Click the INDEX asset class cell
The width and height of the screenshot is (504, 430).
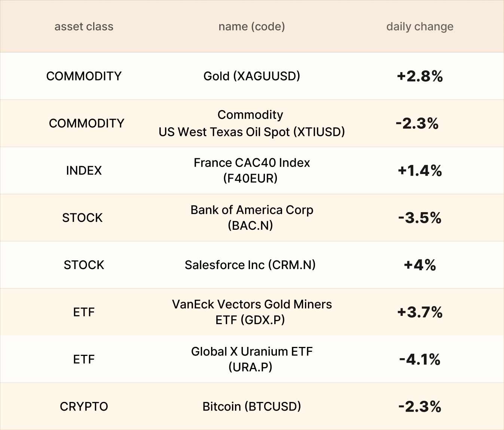point(84,170)
